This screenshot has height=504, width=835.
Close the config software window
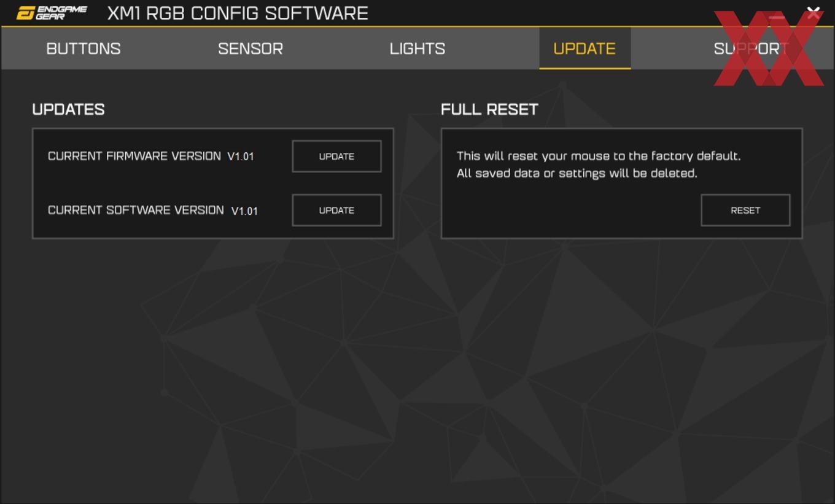pos(814,13)
